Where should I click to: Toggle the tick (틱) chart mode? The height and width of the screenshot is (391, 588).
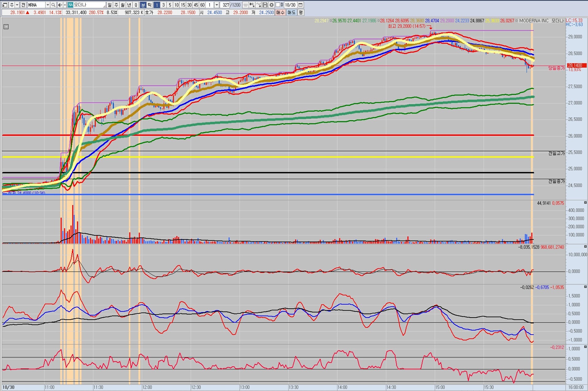(149, 5)
